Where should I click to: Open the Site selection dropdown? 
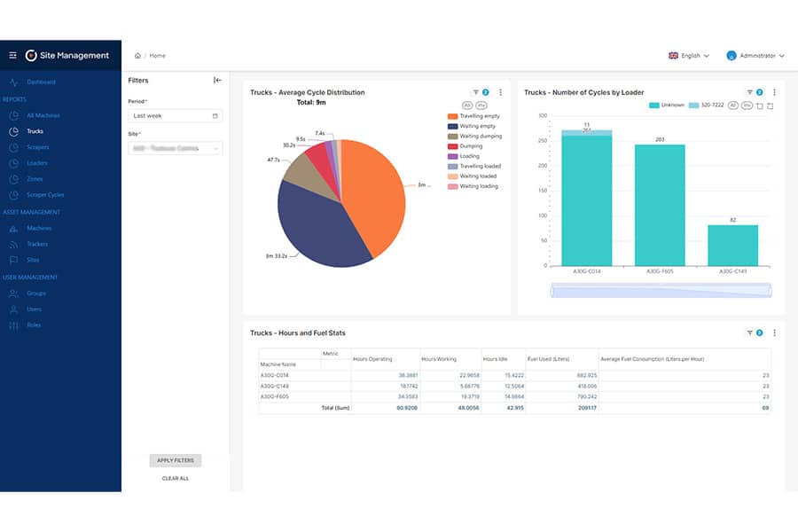(175, 148)
